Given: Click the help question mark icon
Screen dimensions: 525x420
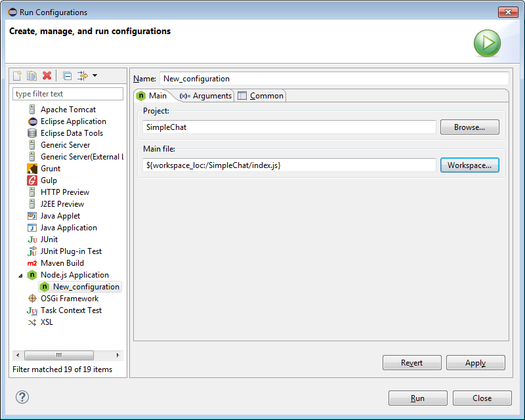Looking at the screenshot, I should 22,397.
